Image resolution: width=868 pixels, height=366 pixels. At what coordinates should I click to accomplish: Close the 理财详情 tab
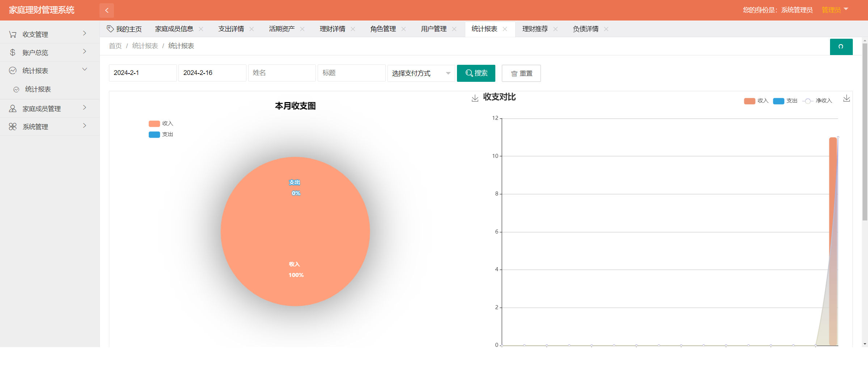pyautogui.click(x=353, y=29)
